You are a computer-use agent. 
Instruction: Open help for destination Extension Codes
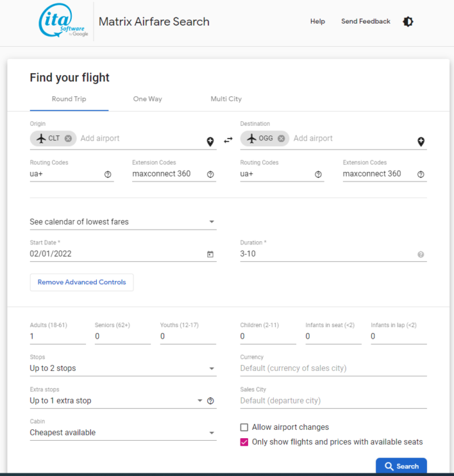click(x=421, y=174)
